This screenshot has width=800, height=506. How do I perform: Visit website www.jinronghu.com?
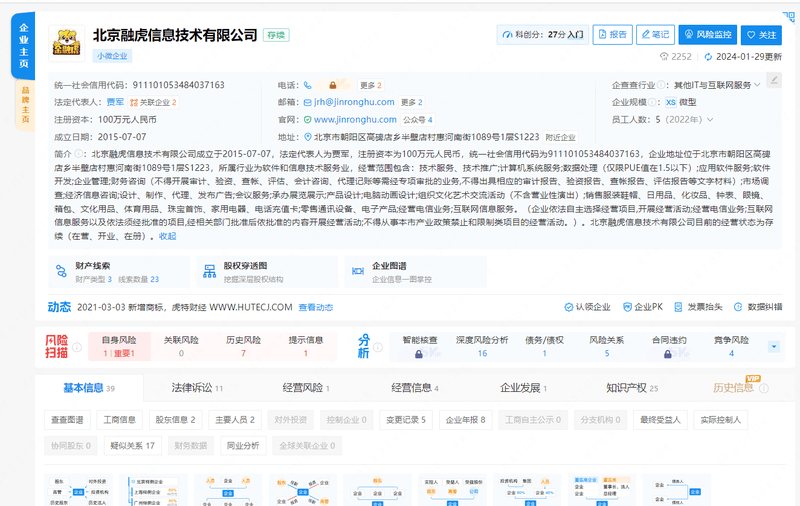tap(355, 119)
